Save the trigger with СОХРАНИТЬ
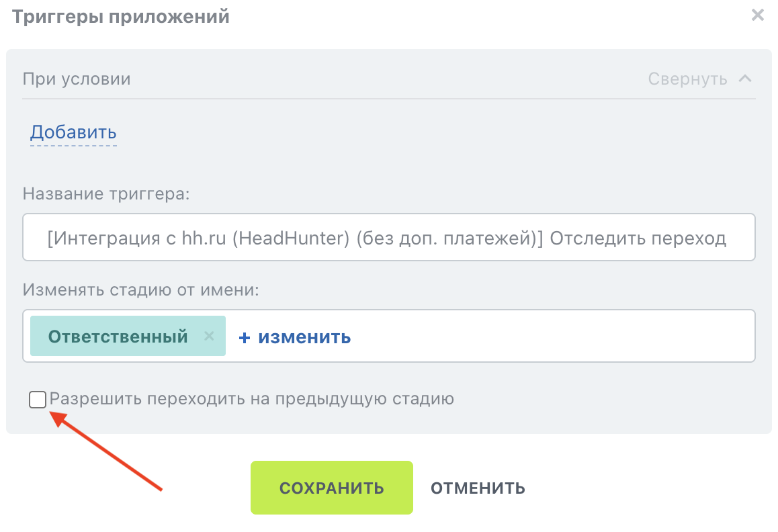 click(331, 488)
